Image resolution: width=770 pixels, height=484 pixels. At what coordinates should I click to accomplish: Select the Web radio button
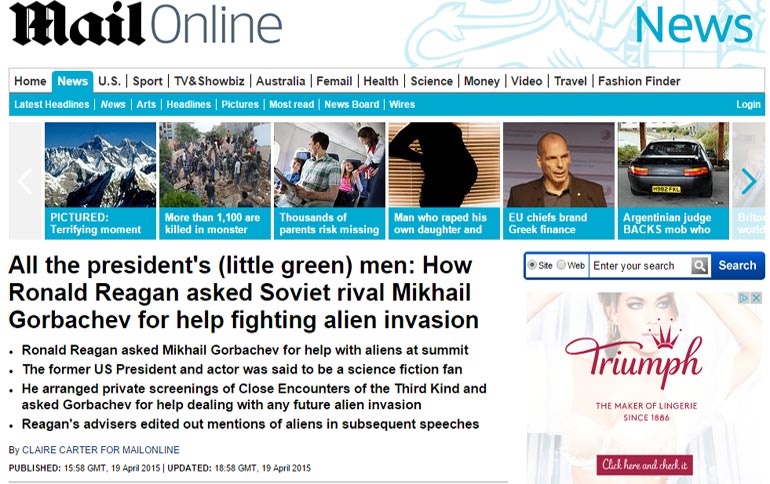[x=561, y=265]
